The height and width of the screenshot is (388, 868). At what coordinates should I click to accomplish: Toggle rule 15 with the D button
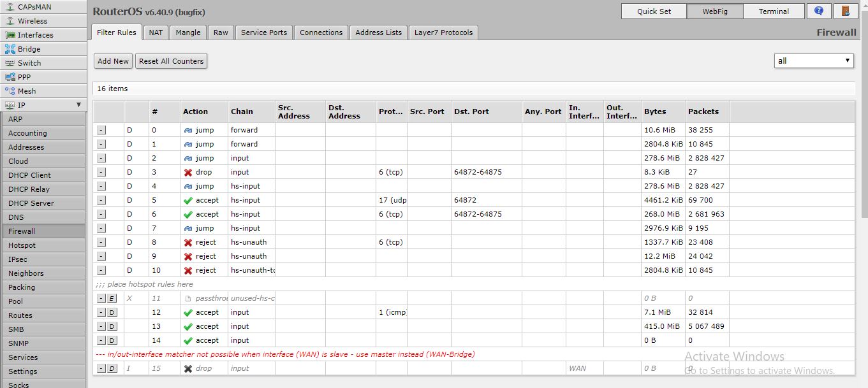pyautogui.click(x=112, y=368)
